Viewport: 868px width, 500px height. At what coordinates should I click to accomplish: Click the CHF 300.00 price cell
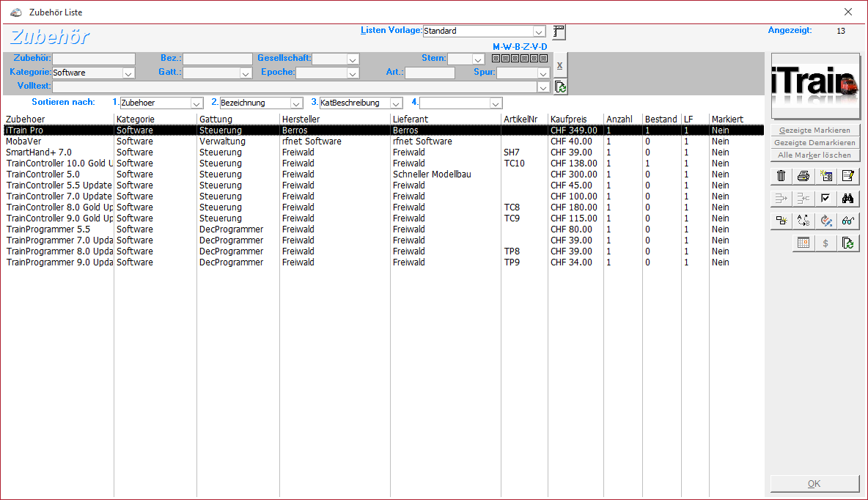(574, 174)
